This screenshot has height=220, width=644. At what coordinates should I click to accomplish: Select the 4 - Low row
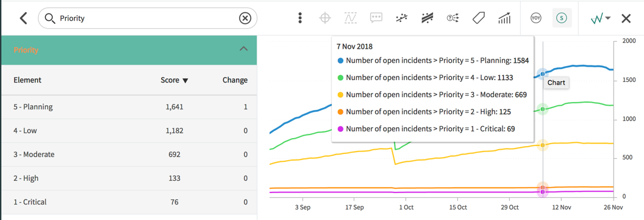(129, 131)
